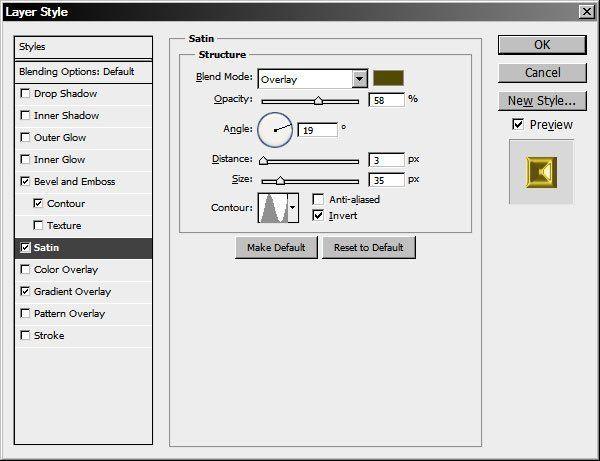Open the Outer Glow settings label
Screen dimensions: 600x461
click(60, 138)
